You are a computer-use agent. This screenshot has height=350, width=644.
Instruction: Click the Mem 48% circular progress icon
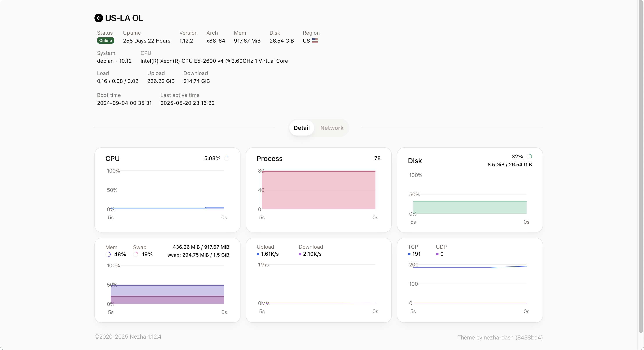click(x=108, y=254)
